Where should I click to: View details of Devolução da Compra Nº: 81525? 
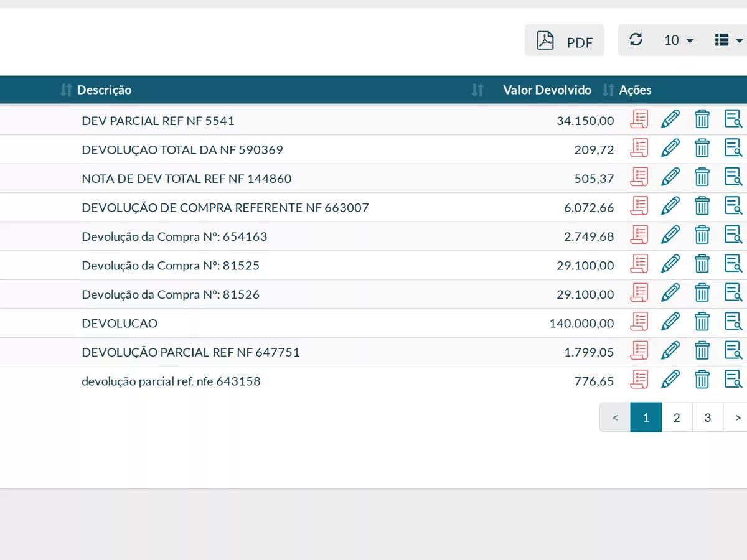point(733,264)
